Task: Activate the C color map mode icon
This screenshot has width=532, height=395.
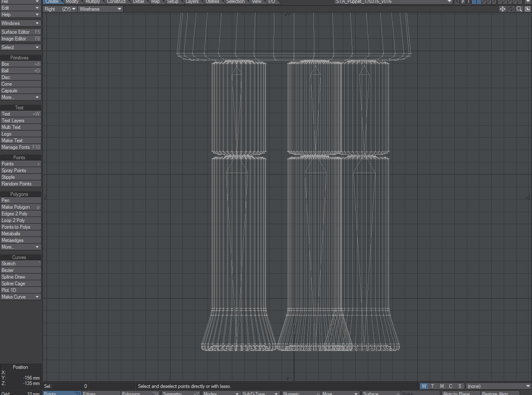Action: (x=451, y=386)
